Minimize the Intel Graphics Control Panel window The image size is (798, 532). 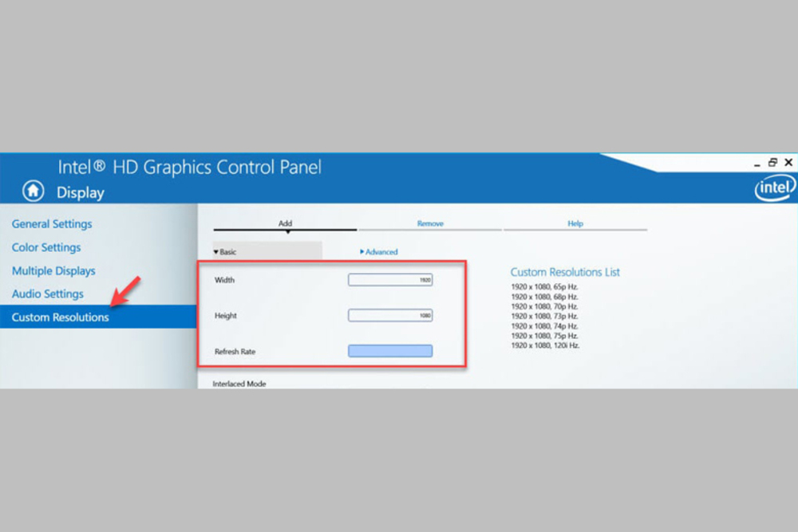coord(757,163)
